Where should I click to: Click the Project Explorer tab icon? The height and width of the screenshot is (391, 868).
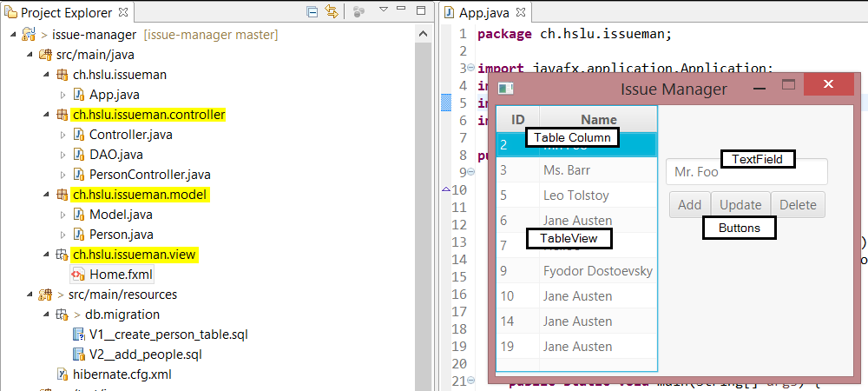click(10, 11)
